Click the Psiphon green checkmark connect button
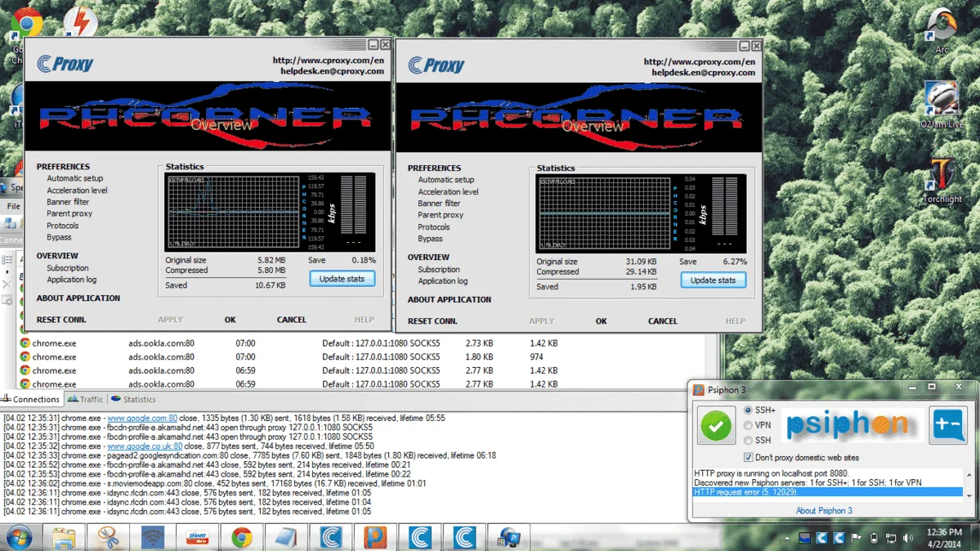Viewport: 980px width, 551px height. tap(716, 425)
